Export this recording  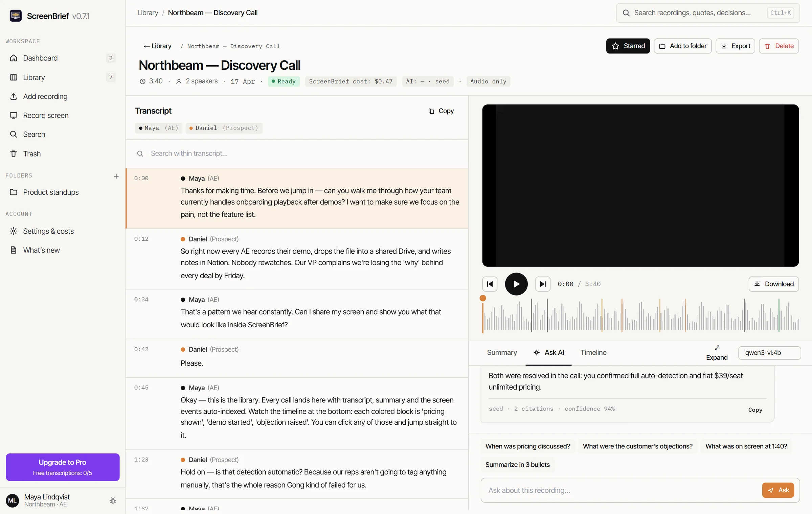tap(735, 46)
